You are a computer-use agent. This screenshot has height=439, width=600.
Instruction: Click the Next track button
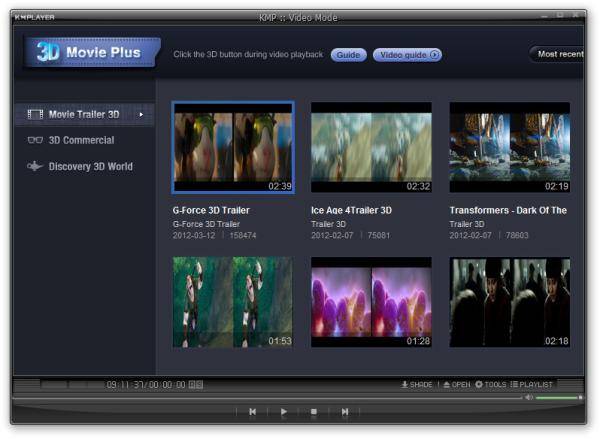pos(345,411)
